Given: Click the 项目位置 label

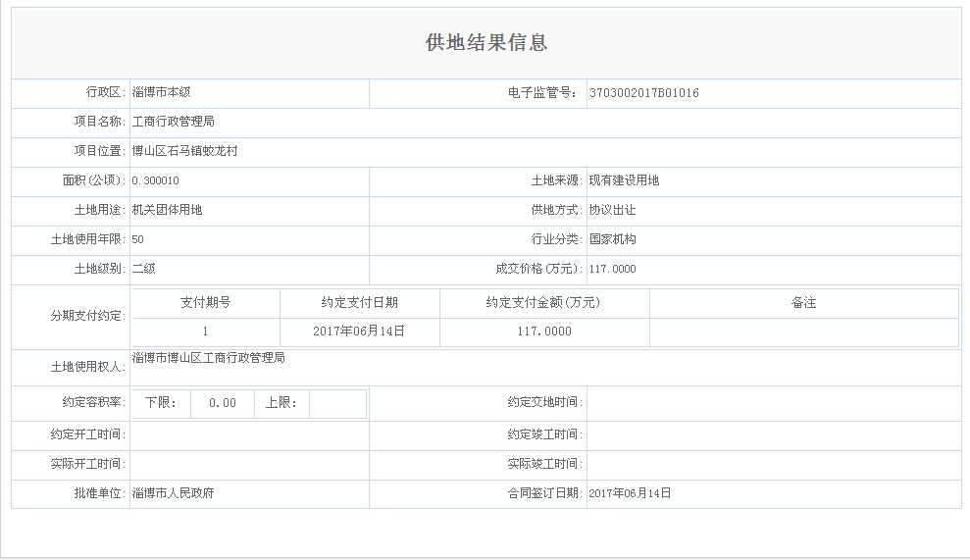Looking at the screenshot, I should pos(100,151).
